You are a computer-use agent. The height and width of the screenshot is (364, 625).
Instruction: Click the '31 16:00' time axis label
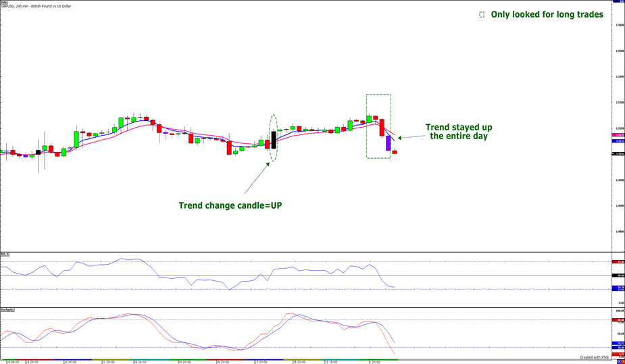pyautogui.click(x=331, y=363)
